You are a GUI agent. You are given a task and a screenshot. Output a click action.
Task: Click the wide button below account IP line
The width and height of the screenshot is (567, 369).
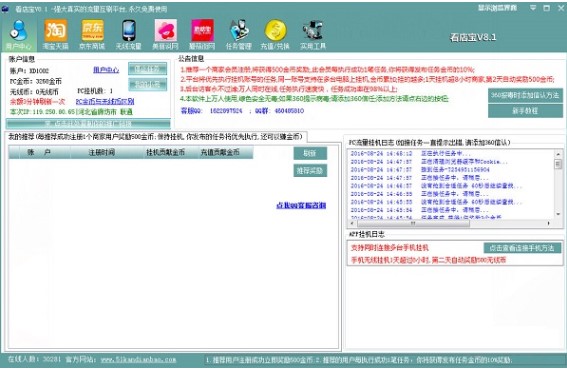(x=88, y=124)
